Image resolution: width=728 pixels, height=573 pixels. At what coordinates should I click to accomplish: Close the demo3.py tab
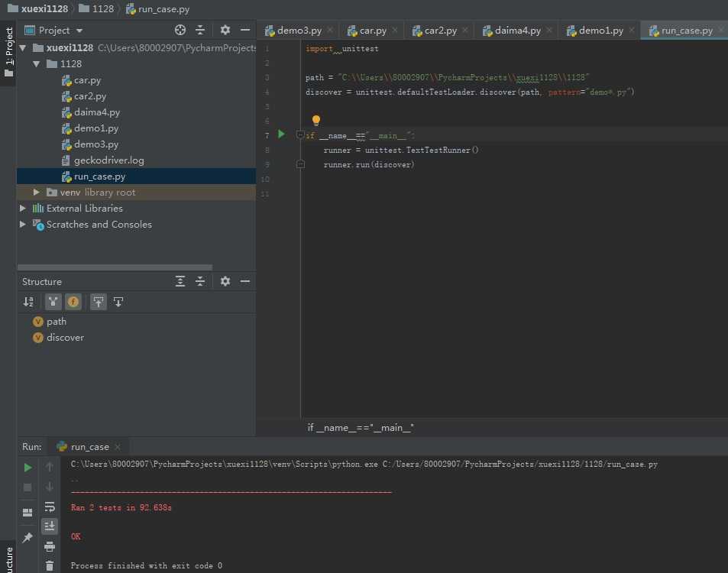point(330,31)
